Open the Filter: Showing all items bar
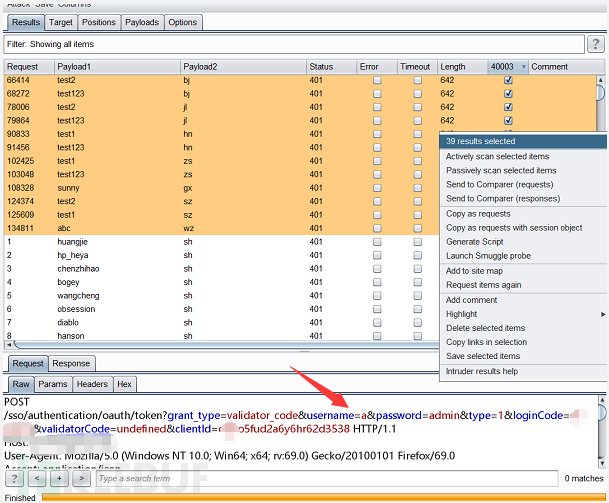Screen dimensions: 609x503 click(x=294, y=44)
